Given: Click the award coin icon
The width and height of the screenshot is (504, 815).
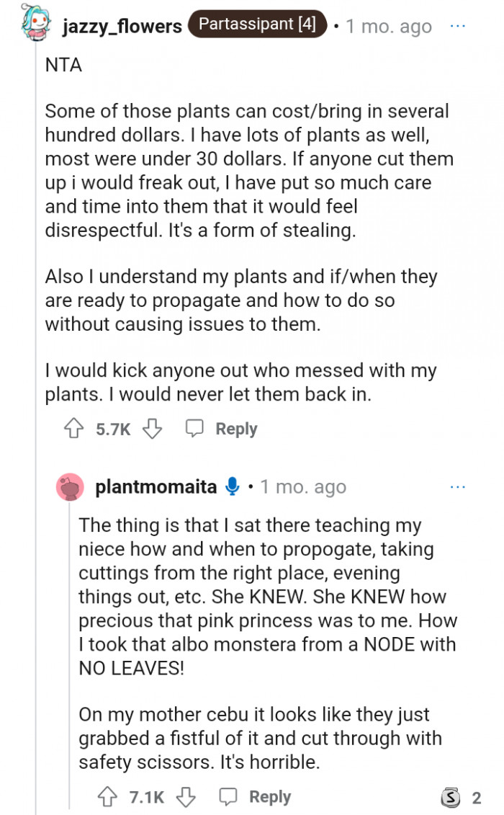Looking at the screenshot, I should 450,797.
